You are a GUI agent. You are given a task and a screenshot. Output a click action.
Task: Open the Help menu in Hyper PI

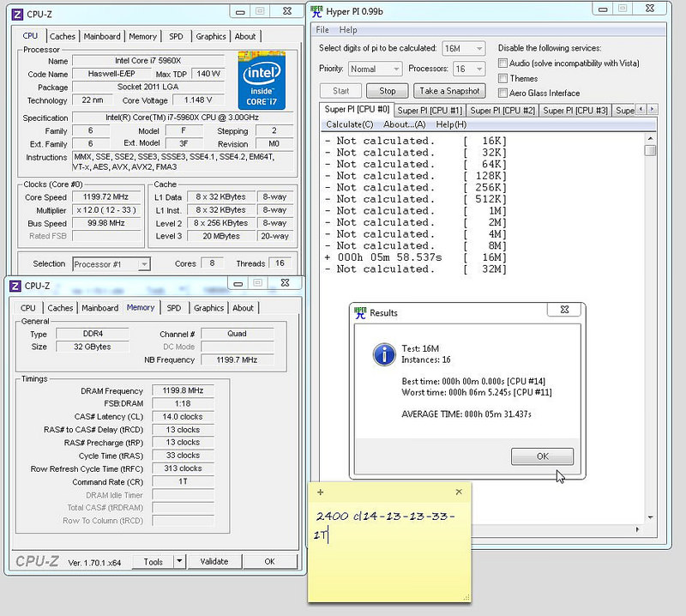tap(348, 30)
